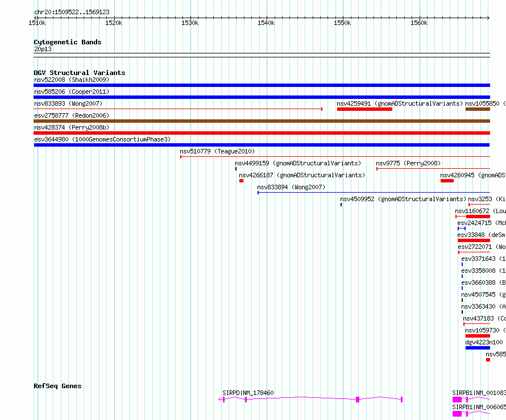This screenshot has height=420, width=506.
Task: Click the RefSeq Genes track title
Action: [x=57, y=386]
